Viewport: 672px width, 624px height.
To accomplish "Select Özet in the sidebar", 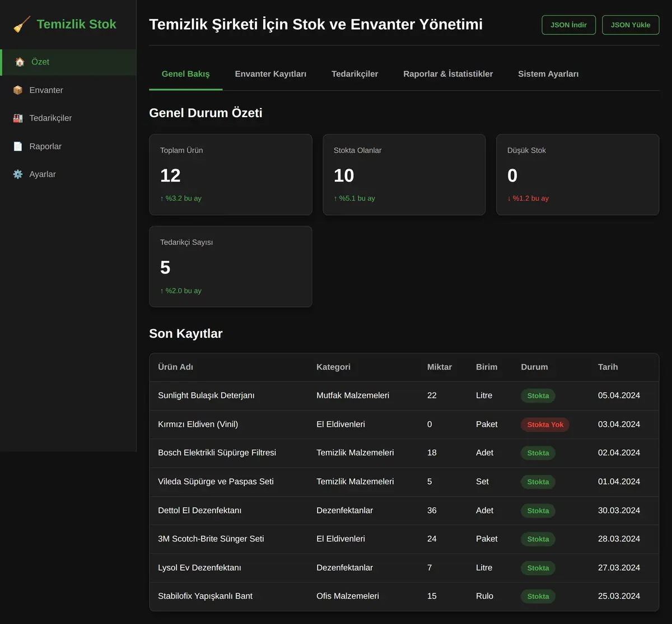I will point(68,62).
